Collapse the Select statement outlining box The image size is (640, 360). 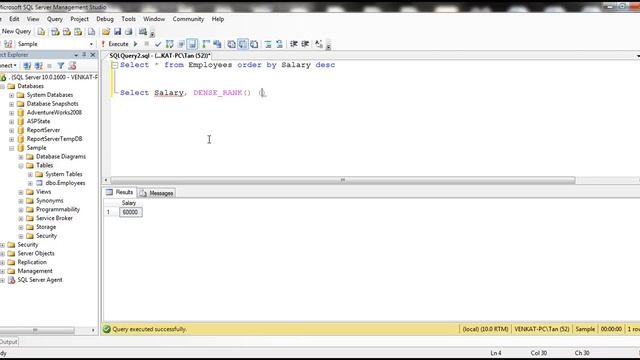click(115, 65)
